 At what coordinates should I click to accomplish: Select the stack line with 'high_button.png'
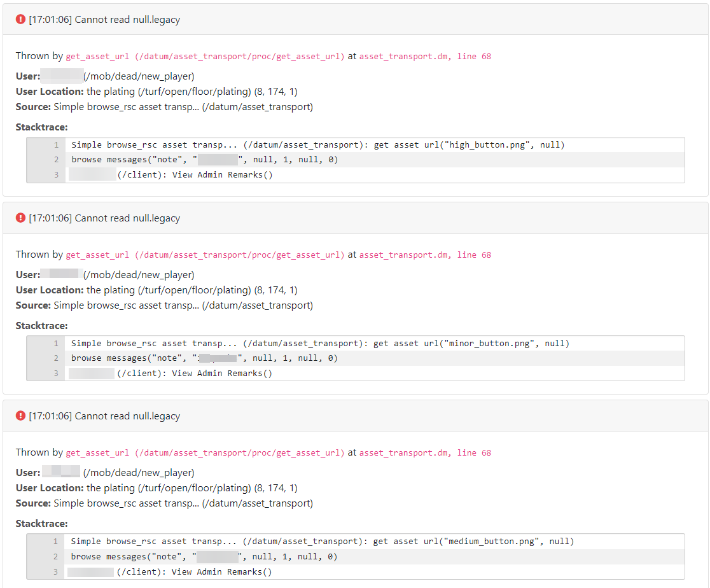(x=356, y=145)
